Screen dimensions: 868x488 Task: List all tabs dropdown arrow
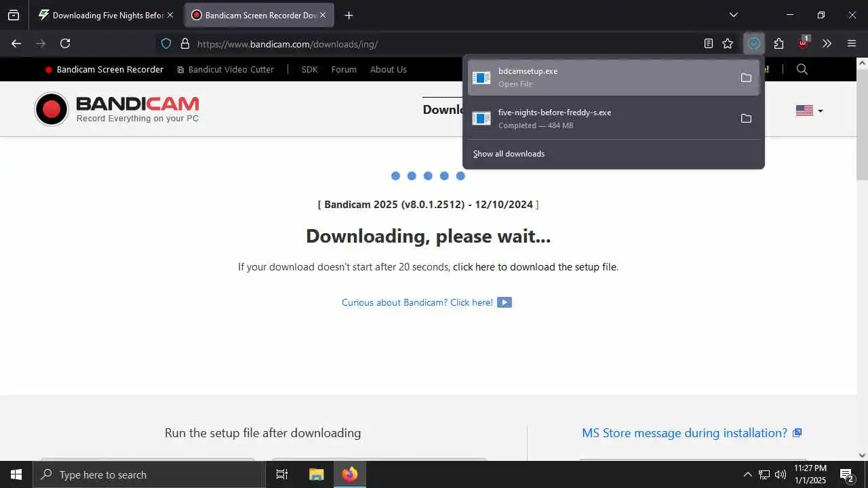733,15
